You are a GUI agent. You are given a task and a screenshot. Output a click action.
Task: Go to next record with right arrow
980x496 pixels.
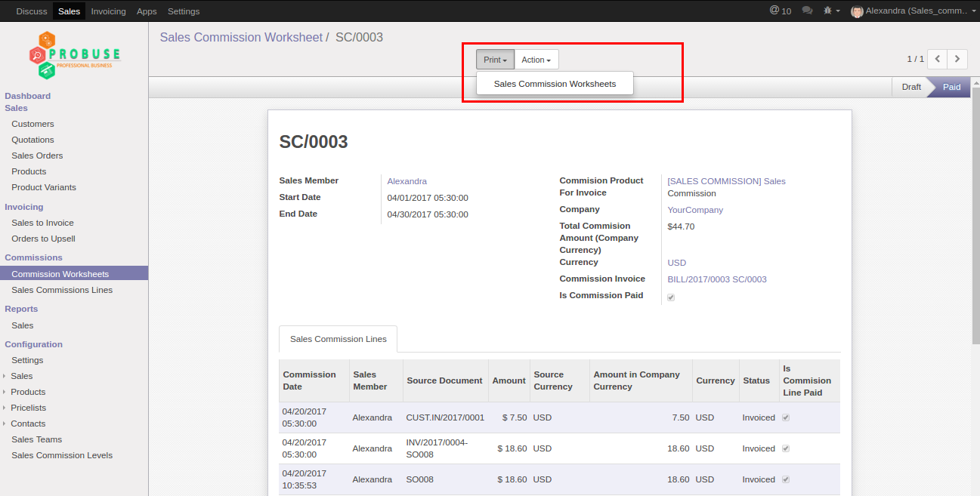[957, 59]
